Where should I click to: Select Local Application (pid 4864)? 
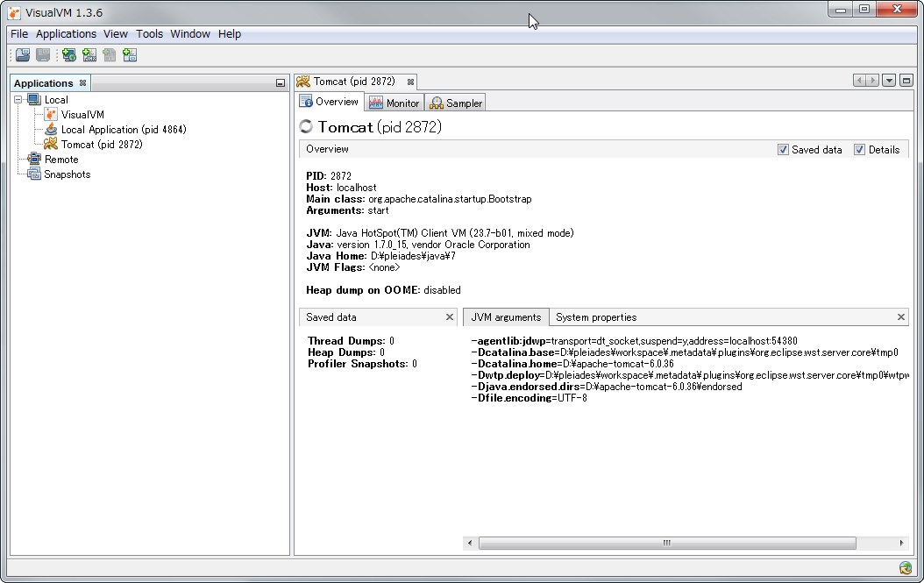pos(124,129)
